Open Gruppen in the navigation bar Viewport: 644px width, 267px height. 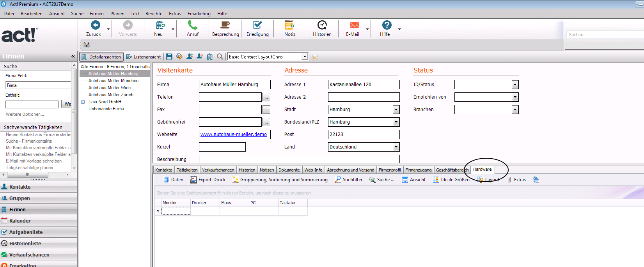[39, 198]
